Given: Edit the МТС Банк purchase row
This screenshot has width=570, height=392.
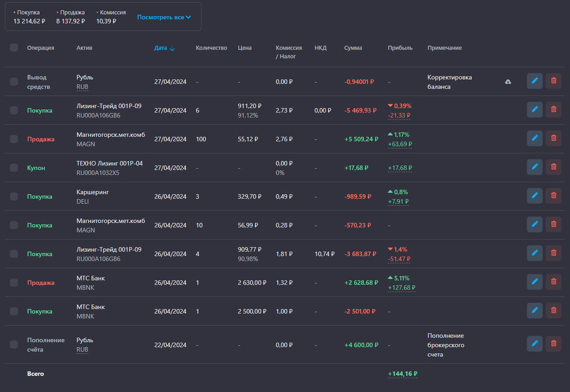Looking at the screenshot, I should (x=534, y=311).
